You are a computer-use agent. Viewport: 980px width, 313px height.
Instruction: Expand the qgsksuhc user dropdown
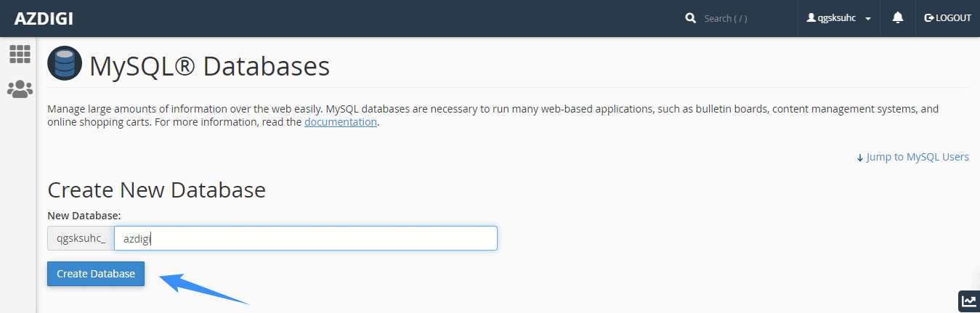tap(839, 18)
